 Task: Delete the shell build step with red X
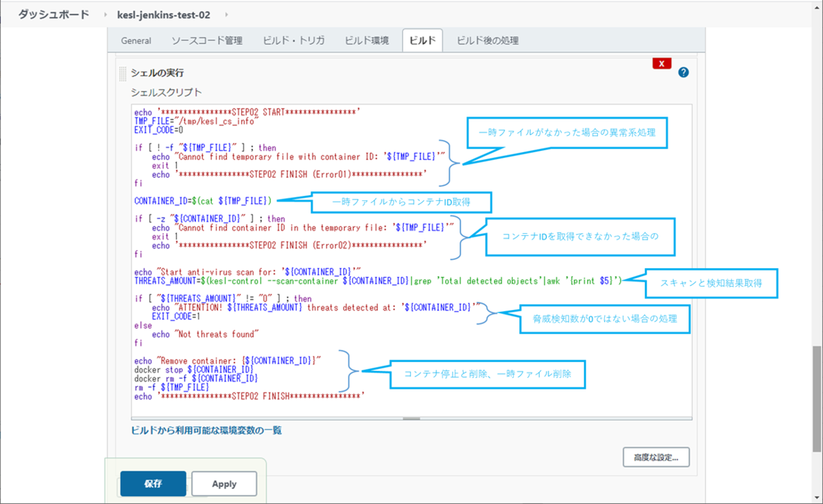(x=661, y=64)
